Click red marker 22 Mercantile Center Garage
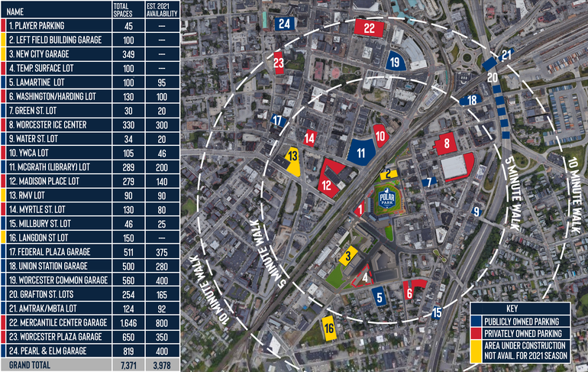This screenshot has width=588, height=372. pyautogui.click(x=369, y=28)
